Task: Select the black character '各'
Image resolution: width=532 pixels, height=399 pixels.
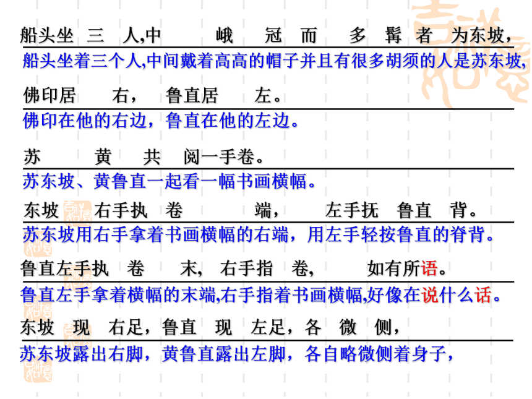Action: tap(313, 327)
